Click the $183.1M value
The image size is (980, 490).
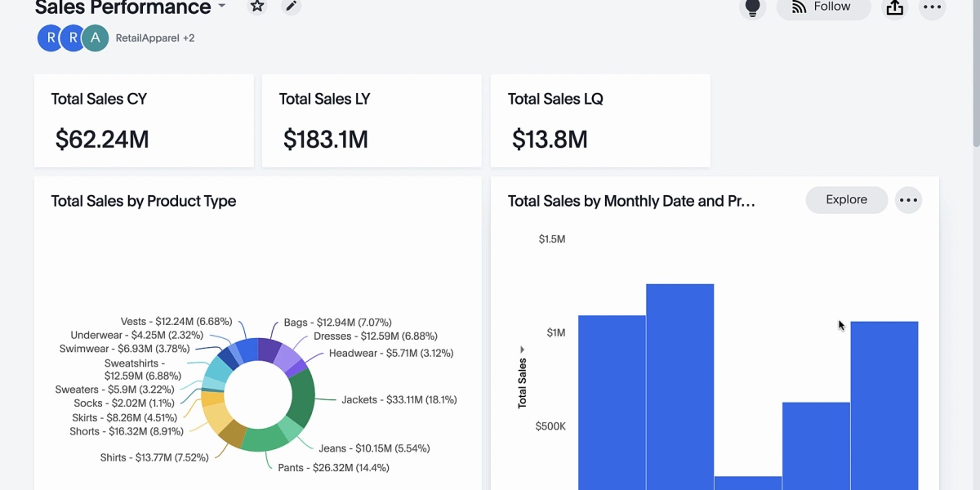[326, 140]
